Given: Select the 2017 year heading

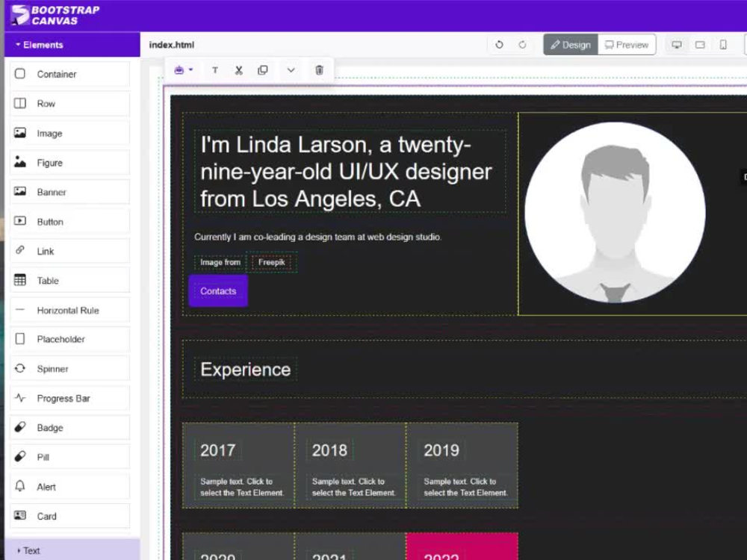Looking at the screenshot, I should [217, 450].
